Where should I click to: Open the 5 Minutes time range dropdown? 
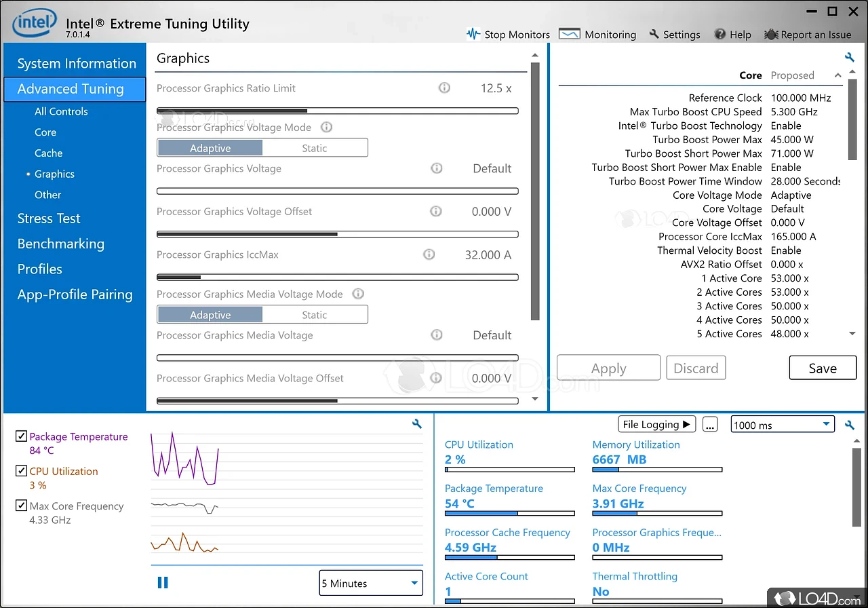pyautogui.click(x=370, y=584)
